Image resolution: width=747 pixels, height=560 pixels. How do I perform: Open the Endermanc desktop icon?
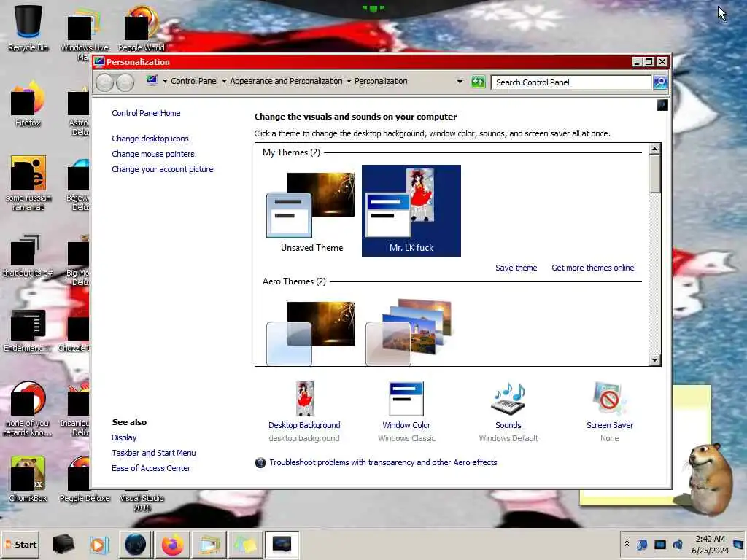28,331
